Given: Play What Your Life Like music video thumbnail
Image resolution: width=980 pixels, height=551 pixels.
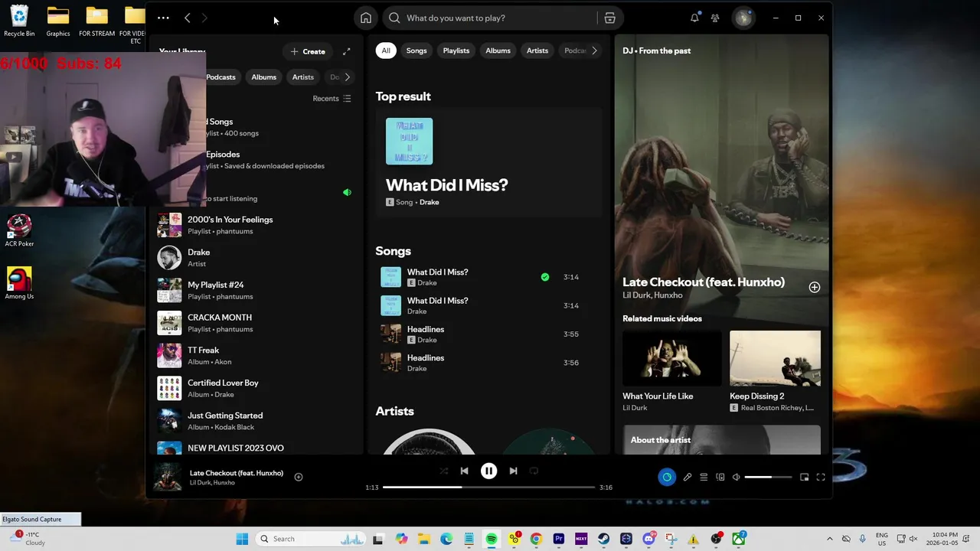Looking at the screenshot, I should coord(672,358).
